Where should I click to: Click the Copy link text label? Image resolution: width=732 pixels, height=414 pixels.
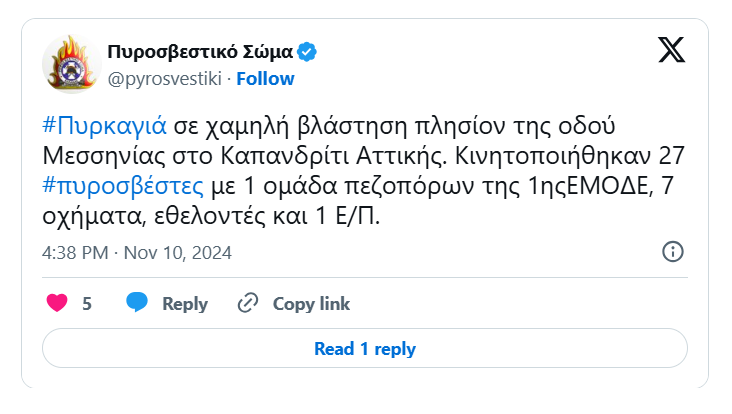tap(311, 304)
